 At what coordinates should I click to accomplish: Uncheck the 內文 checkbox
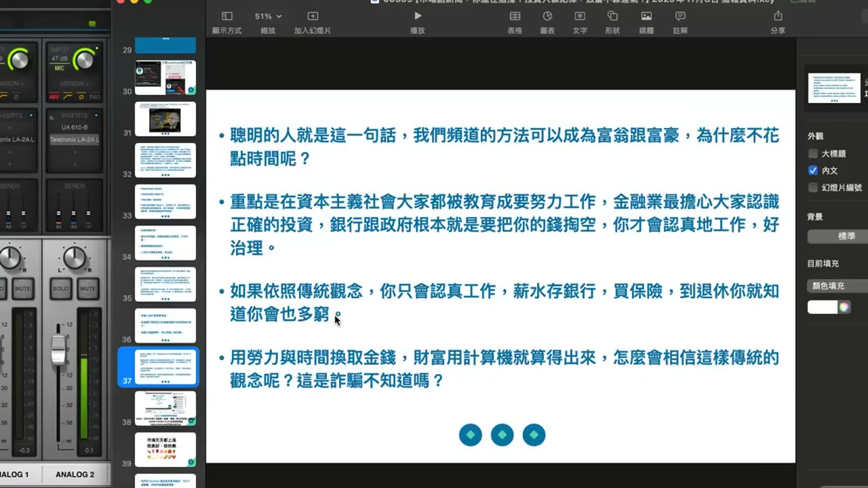pos(813,171)
